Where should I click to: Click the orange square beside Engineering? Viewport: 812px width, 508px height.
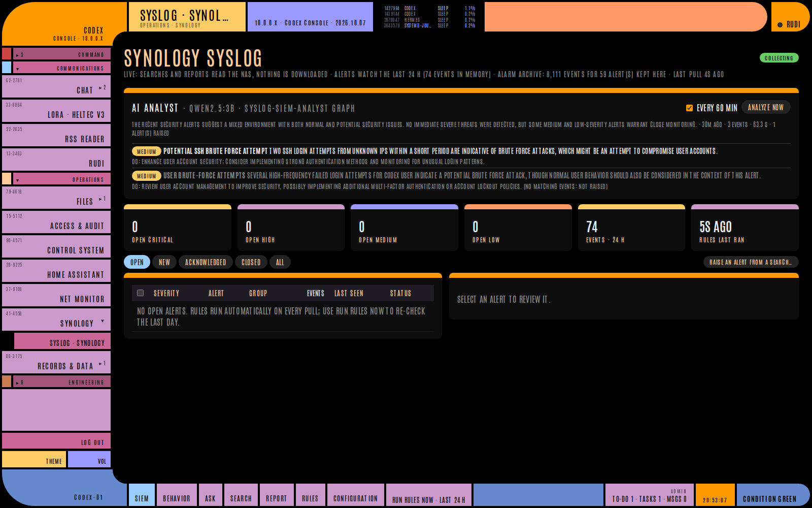tap(7, 382)
